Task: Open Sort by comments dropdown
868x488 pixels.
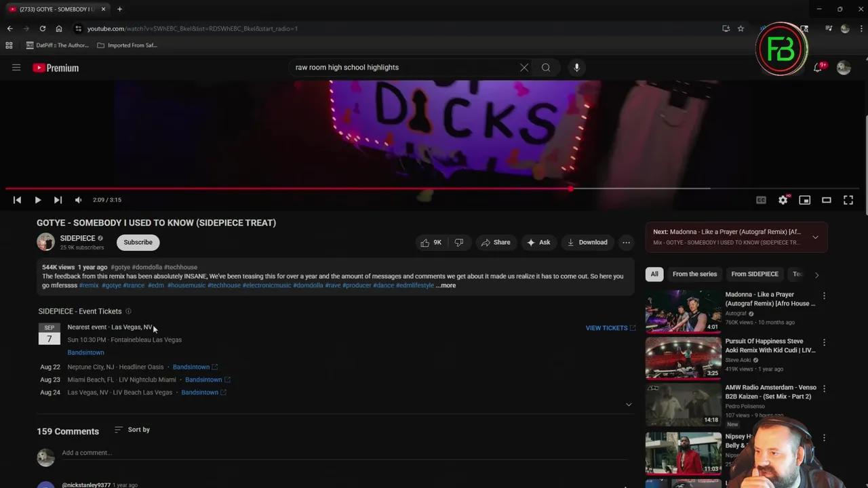Action: coord(132,430)
